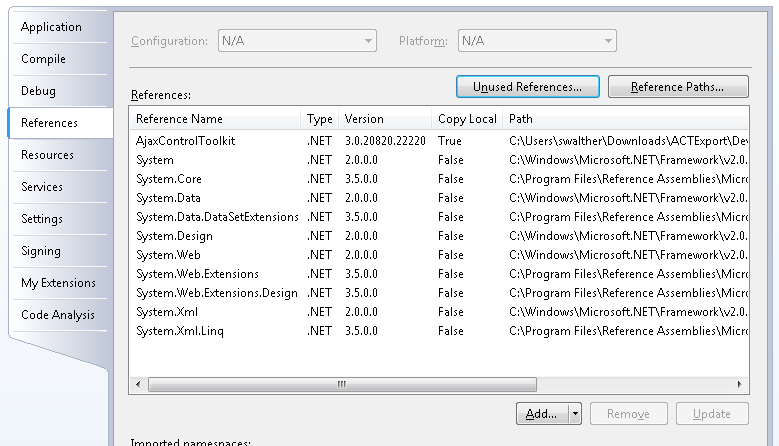Select the Resources tab

pyautogui.click(x=48, y=155)
